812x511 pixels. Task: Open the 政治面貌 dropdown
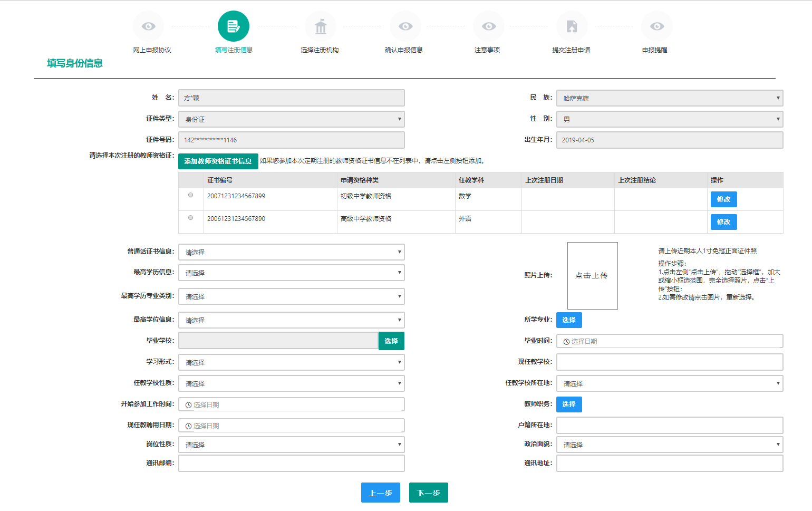(669, 445)
